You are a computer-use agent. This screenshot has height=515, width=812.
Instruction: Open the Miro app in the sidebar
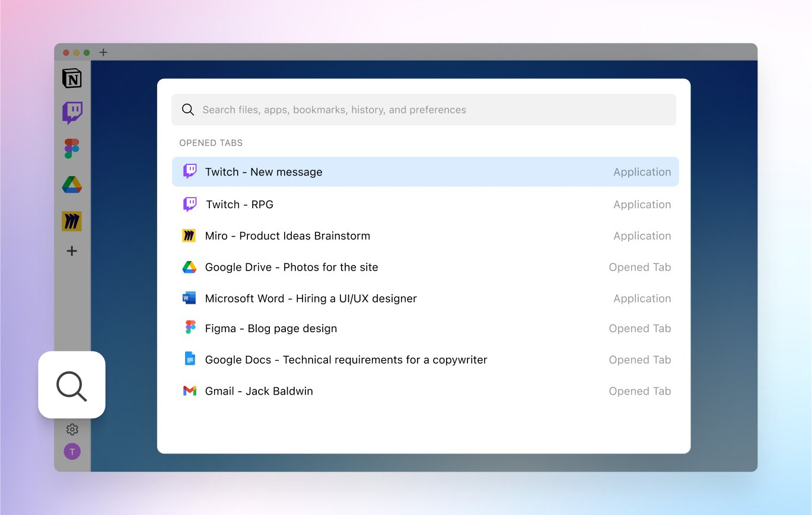click(72, 221)
